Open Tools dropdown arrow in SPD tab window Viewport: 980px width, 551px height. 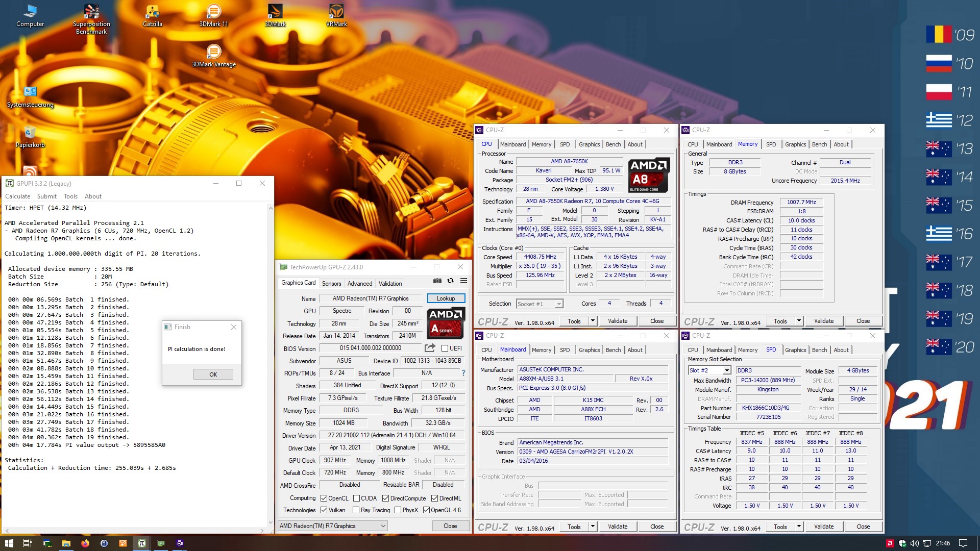[x=799, y=527]
